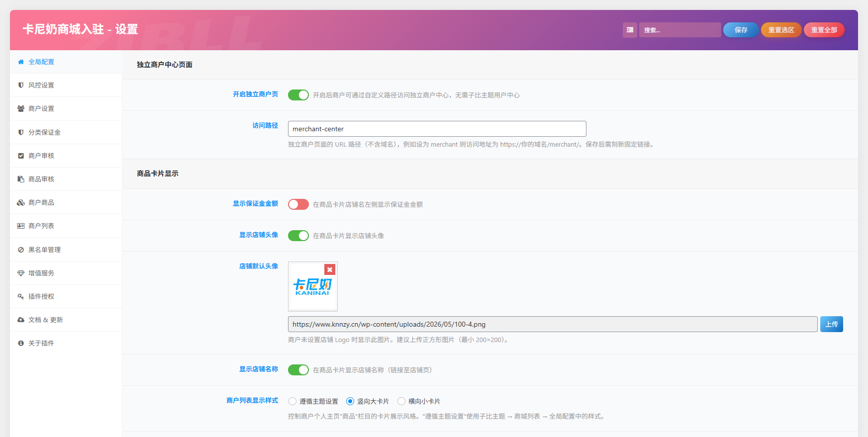
Task: Turn off the 显示店铺名称 switch
Action: [x=298, y=370]
